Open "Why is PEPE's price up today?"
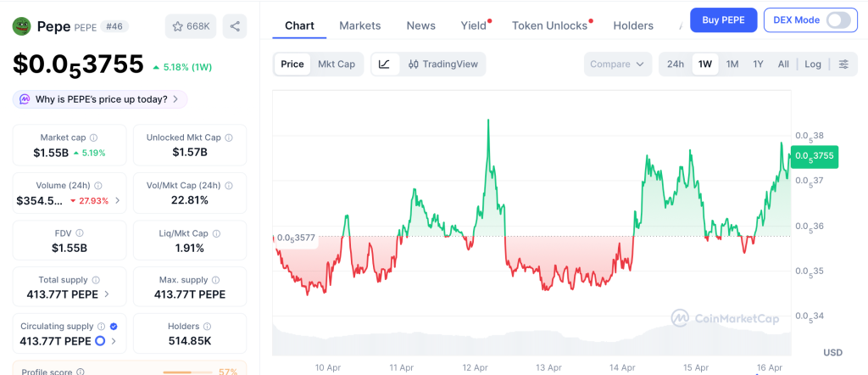 (99, 99)
